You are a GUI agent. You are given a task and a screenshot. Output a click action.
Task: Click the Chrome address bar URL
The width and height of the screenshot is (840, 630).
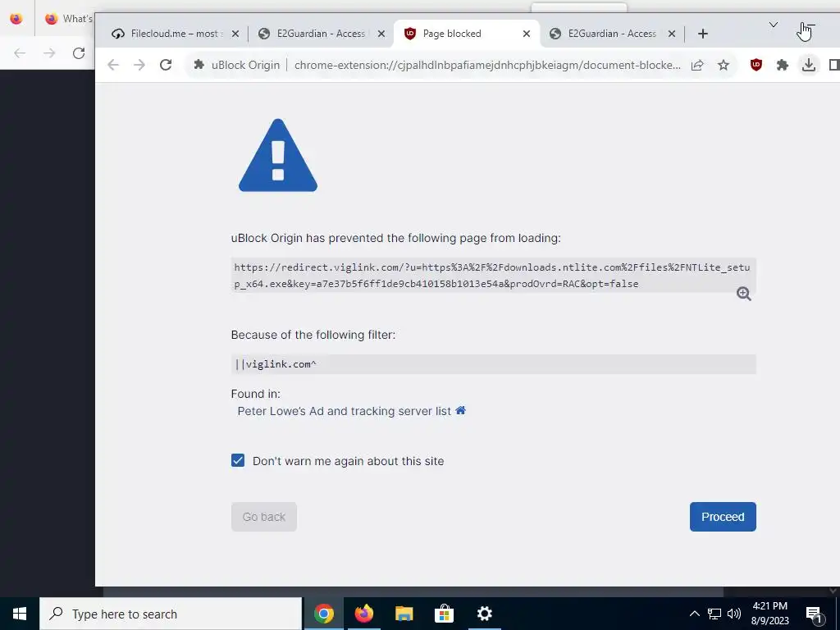tap(487, 65)
